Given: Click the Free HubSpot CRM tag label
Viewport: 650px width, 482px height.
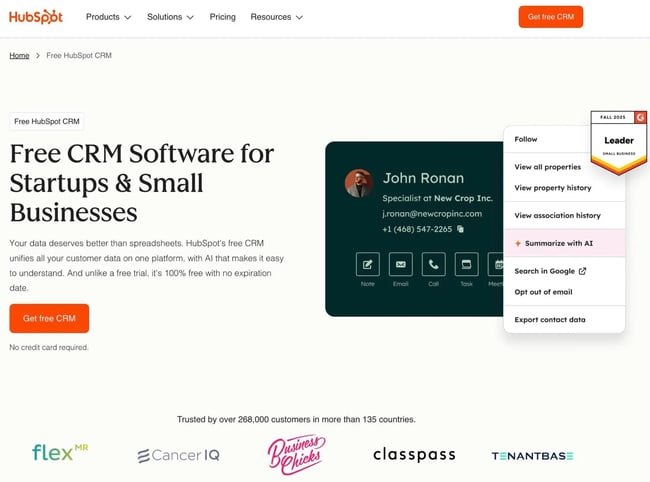Looking at the screenshot, I should pyautogui.click(x=47, y=121).
